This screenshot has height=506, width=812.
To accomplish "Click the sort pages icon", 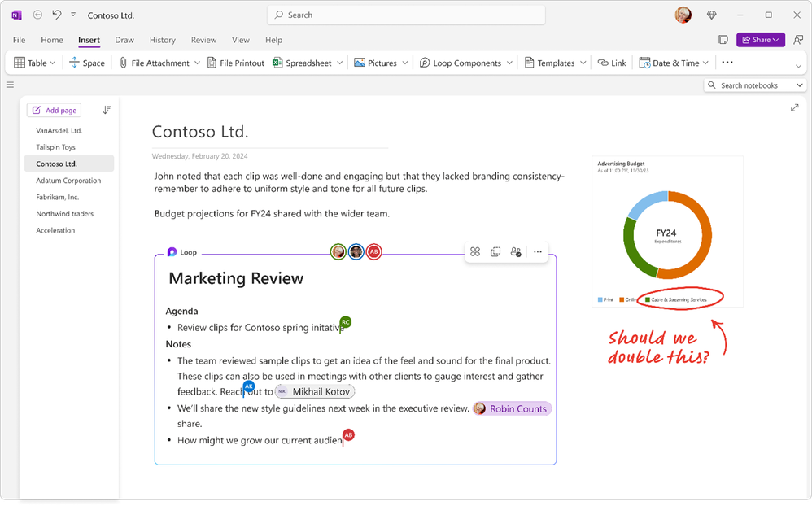I will pos(107,110).
